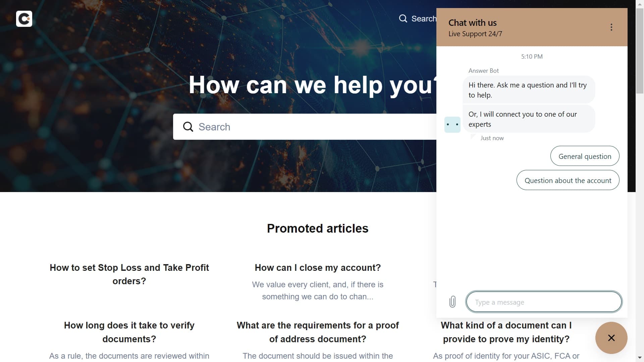Image resolution: width=644 pixels, height=362 pixels.
Task: Choose Question about the account reply
Action: [568, 180]
